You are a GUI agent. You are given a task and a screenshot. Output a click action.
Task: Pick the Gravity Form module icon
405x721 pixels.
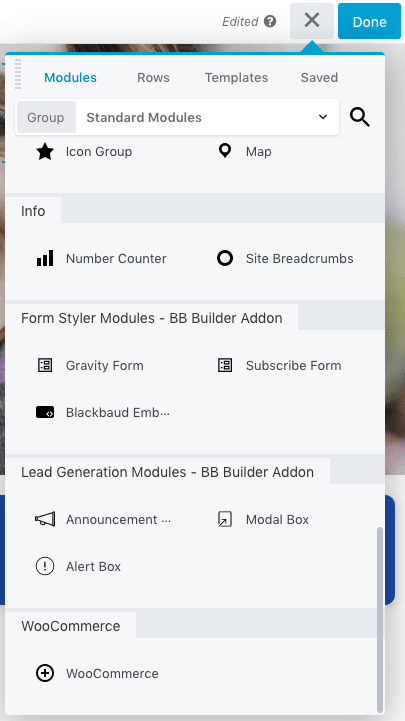pyautogui.click(x=45, y=366)
